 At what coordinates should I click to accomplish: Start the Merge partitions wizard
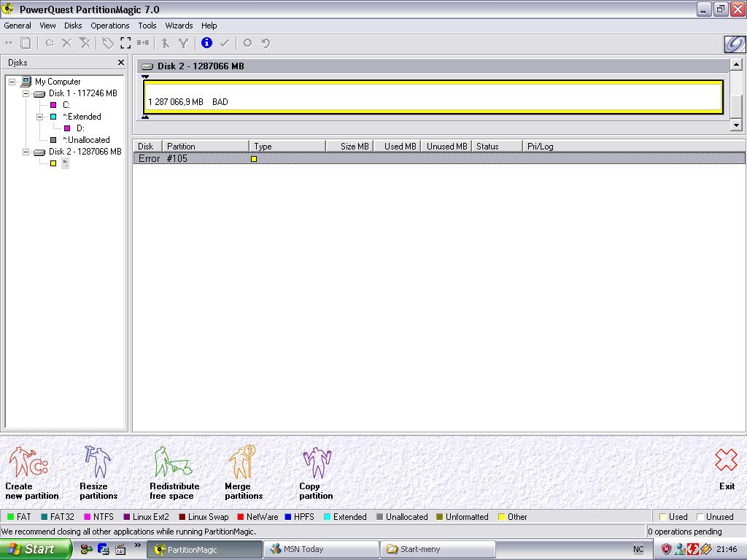pos(244,472)
